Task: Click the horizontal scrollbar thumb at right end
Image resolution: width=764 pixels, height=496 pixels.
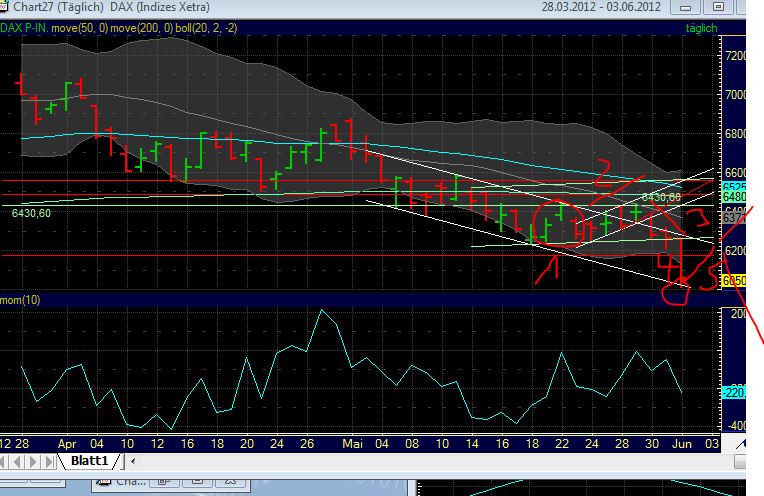Action: (740, 461)
